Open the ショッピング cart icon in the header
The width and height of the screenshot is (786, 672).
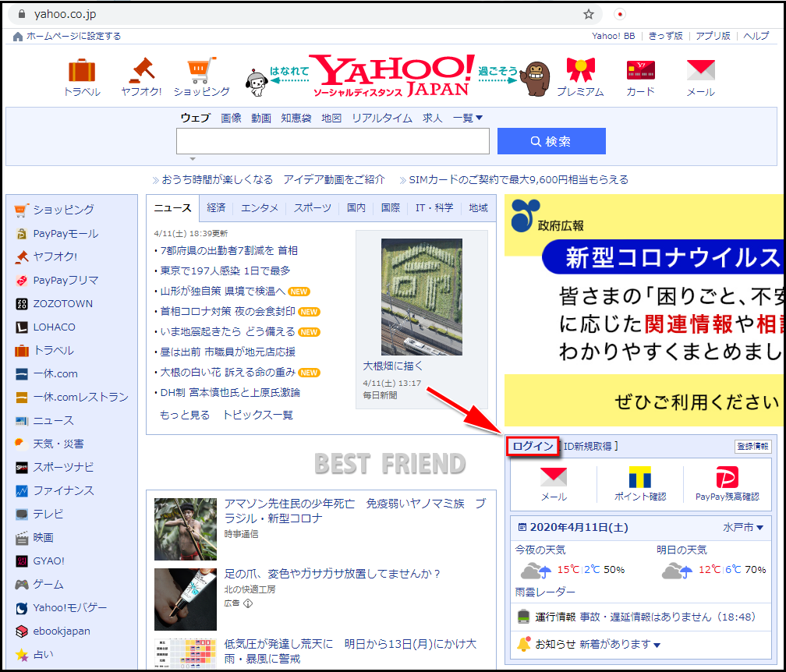point(201,71)
